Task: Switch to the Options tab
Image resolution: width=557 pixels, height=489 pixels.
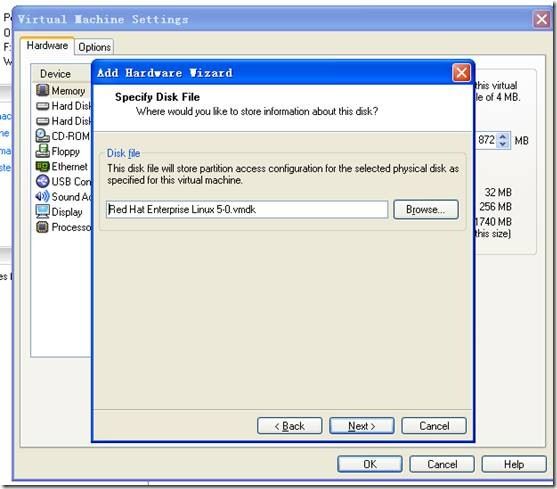Action: 94,47
